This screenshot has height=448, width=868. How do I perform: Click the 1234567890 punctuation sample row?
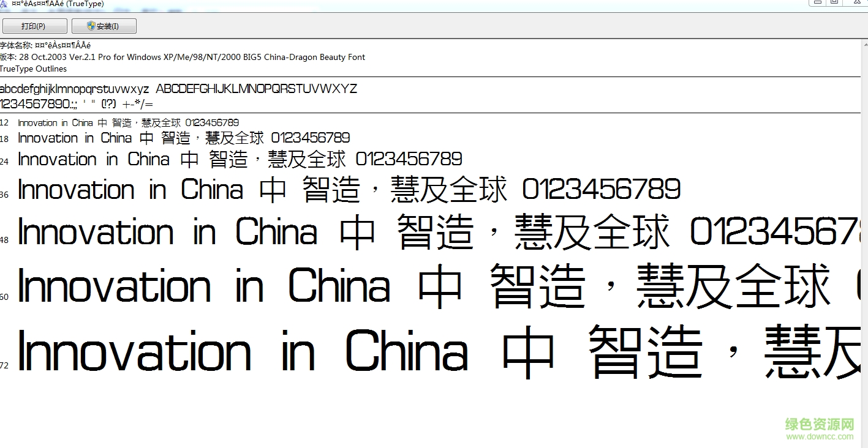coord(77,104)
